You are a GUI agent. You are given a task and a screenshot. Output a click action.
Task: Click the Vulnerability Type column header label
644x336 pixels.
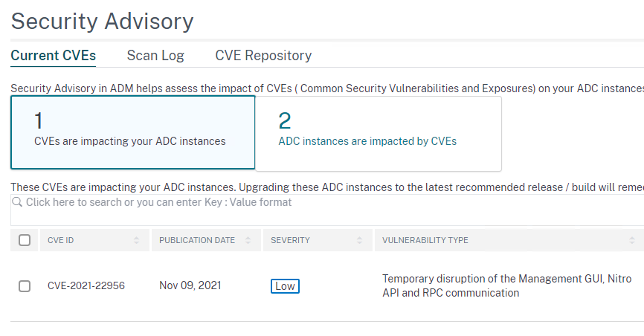tap(425, 240)
